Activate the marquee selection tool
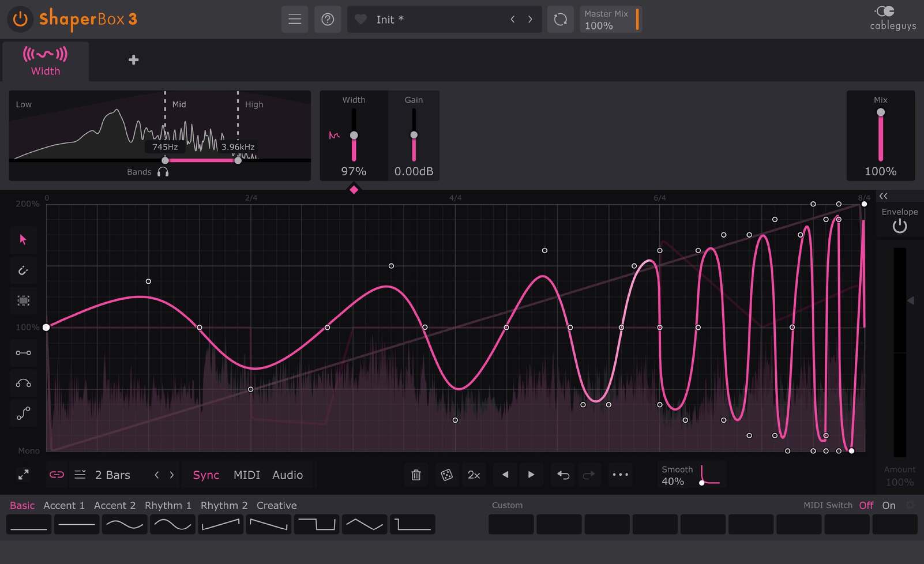924x564 pixels. click(x=23, y=300)
